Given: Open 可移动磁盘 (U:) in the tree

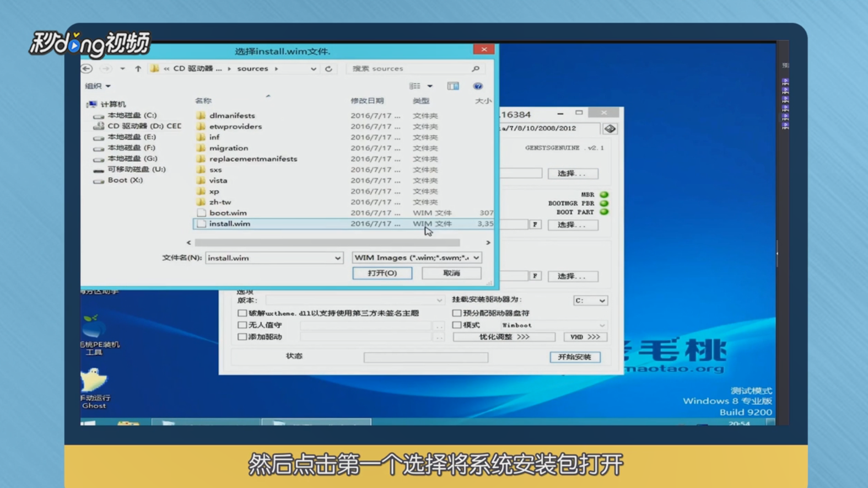Looking at the screenshot, I should (x=136, y=169).
